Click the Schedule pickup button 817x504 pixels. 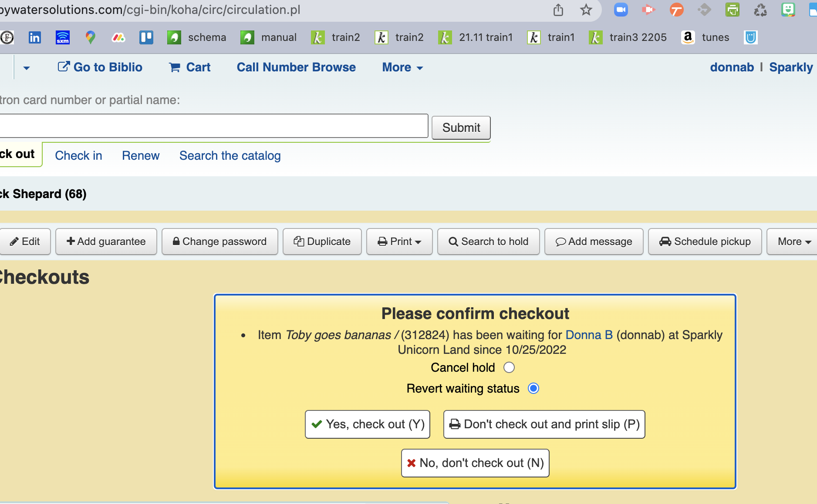pos(705,242)
